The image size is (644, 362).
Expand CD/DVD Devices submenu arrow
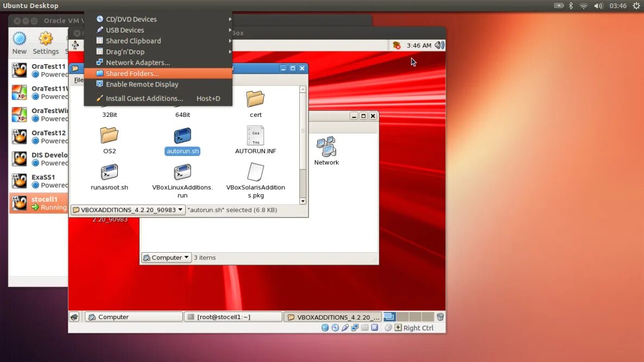coord(230,20)
